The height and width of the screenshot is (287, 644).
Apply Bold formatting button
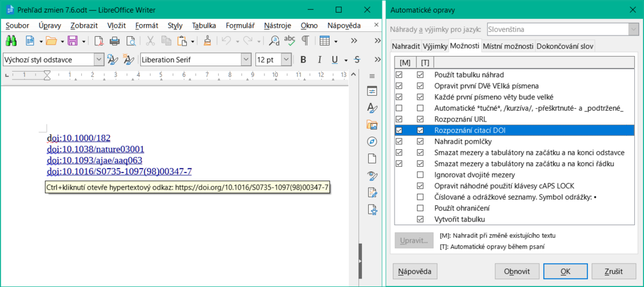[303, 60]
